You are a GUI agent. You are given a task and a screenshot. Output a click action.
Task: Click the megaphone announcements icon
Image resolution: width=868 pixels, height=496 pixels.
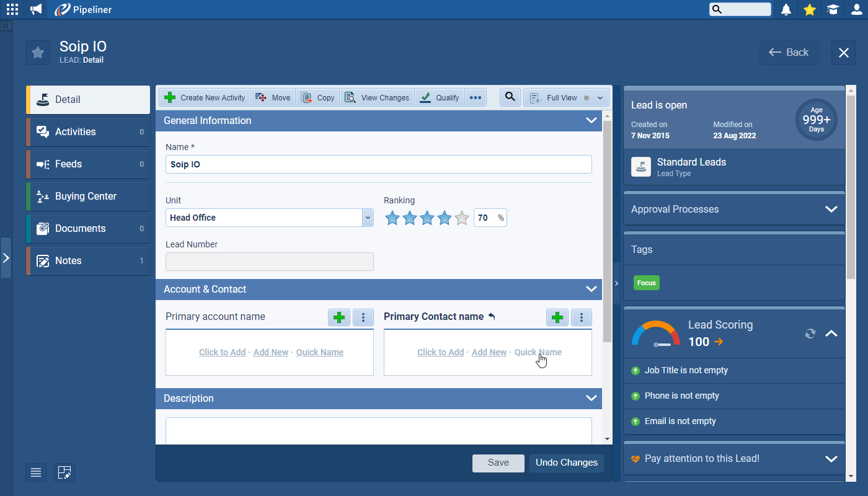coord(36,9)
